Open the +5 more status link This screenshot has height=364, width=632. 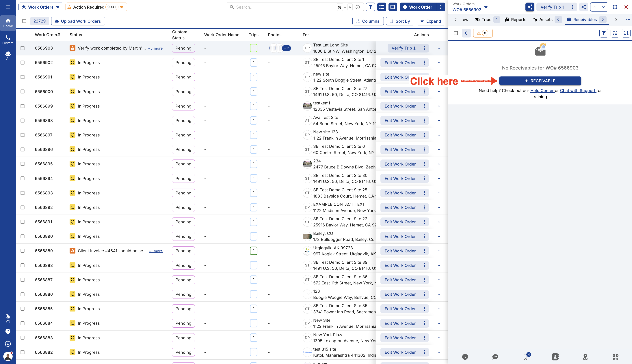click(155, 48)
